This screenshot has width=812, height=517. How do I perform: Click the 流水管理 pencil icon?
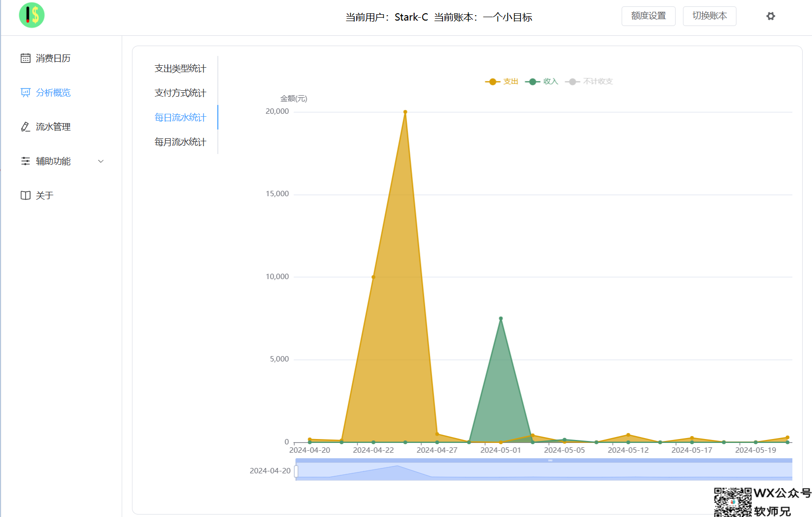point(26,127)
